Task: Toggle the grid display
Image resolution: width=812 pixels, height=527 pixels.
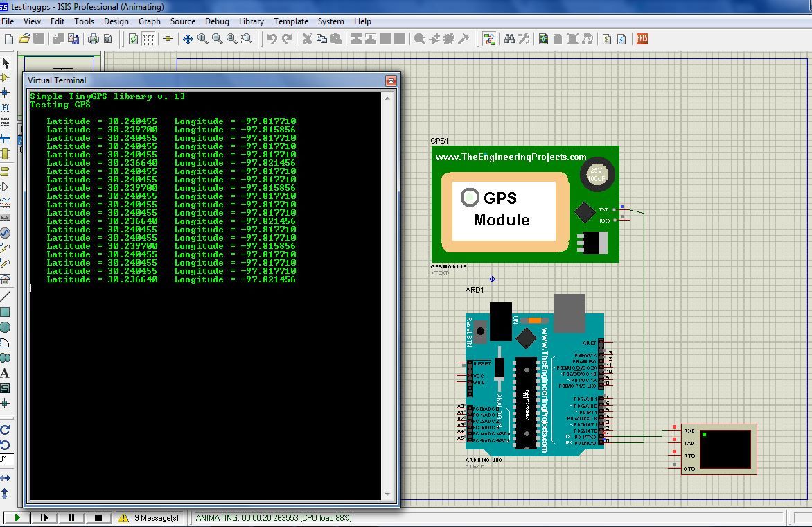Action: click(149, 39)
